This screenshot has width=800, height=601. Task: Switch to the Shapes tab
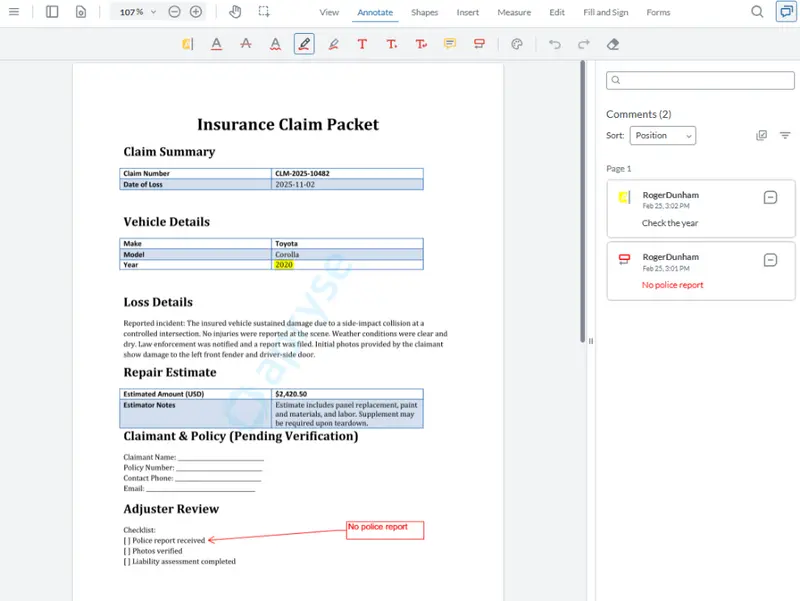(424, 12)
